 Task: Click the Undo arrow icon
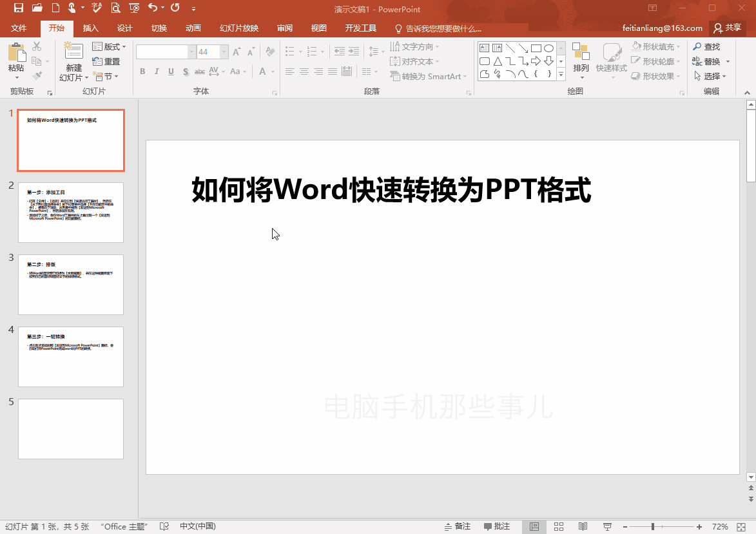[152, 8]
